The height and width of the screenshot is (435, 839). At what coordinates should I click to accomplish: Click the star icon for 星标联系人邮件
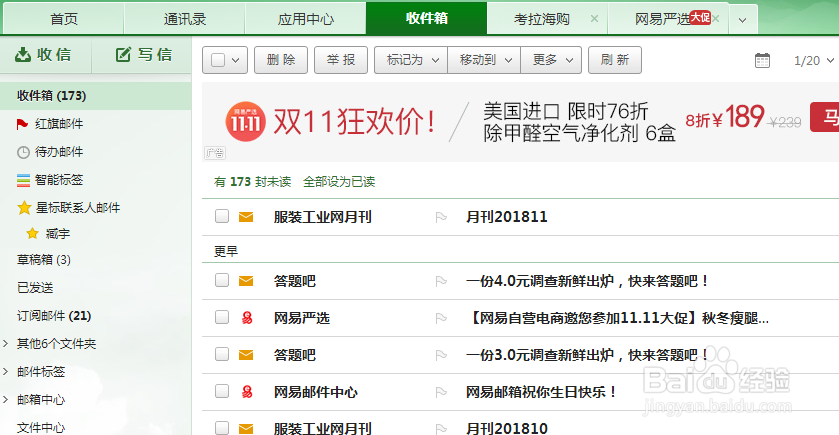coord(24,208)
